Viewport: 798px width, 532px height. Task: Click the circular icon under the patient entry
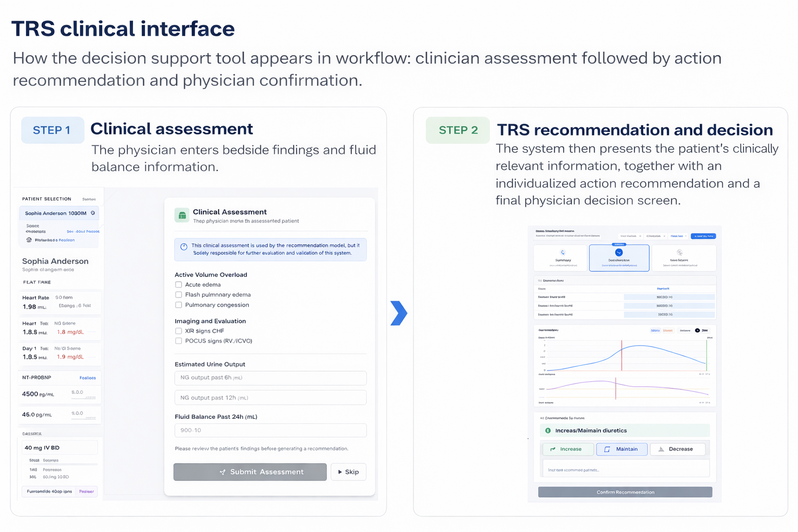[x=29, y=240]
